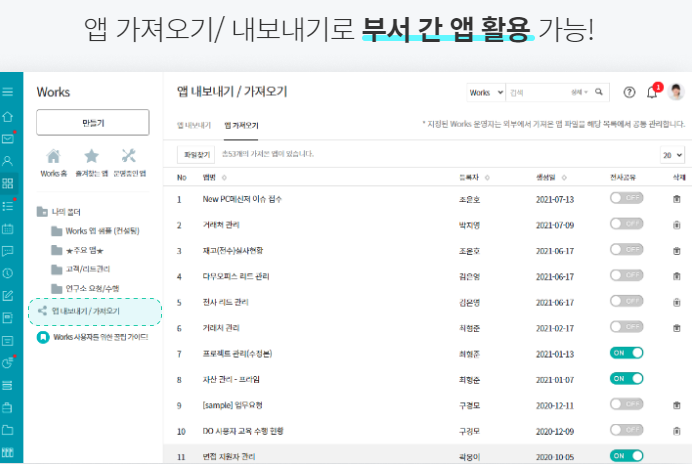Image resolution: width=692 pixels, height=464 pixels.
Task: Click Works 홈 house icon
Action: (53, 156)
